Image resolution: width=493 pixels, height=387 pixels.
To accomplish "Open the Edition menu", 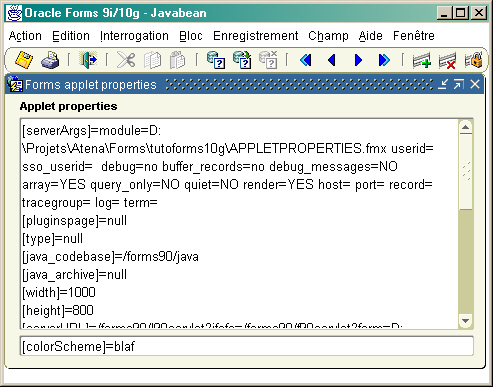I will (x=71, y=36).
